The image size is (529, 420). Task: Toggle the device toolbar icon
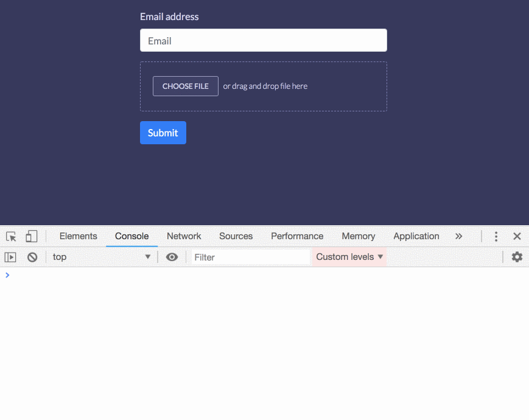click(x=32, y=237)
